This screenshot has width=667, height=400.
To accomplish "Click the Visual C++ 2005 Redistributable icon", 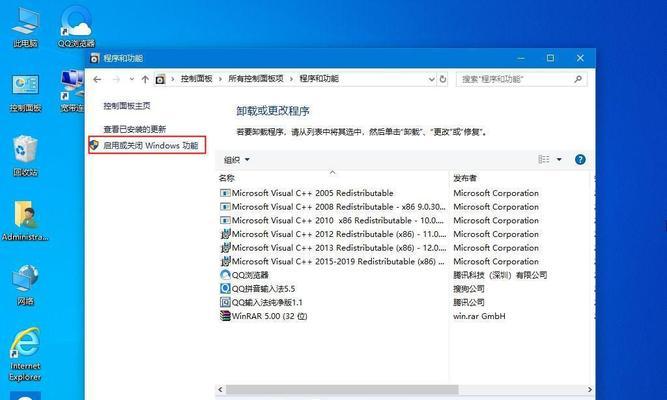I will (225, 193).
